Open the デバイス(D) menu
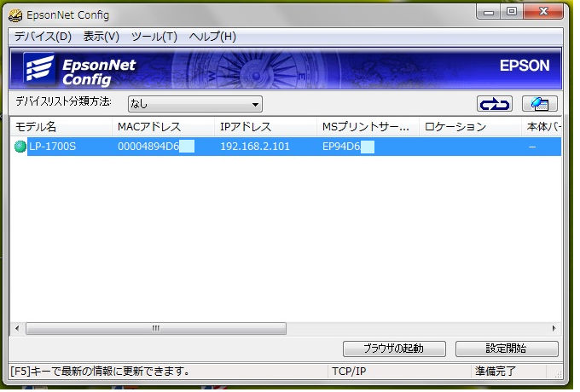This screenshot has width=580, height=392. (x=43, y=37)
